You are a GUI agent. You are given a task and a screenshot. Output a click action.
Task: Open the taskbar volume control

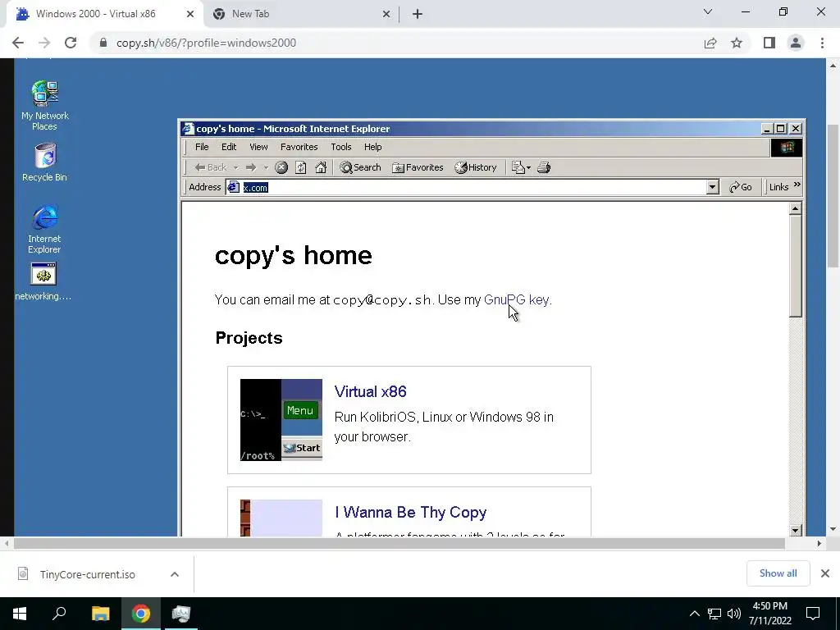[734, 614]
